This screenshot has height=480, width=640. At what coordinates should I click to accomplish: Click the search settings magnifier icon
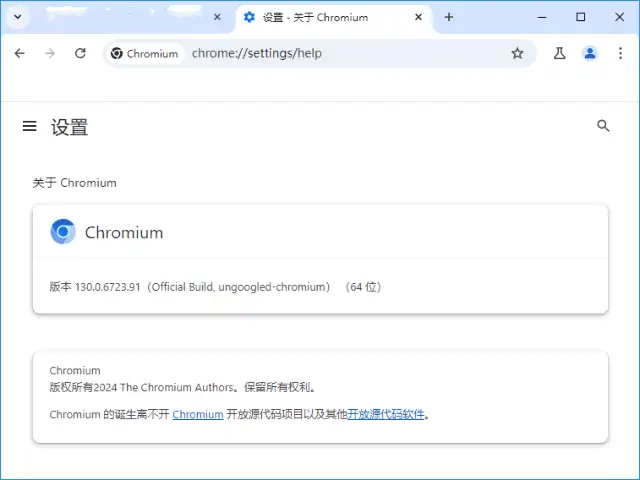[x=603, y=126]
